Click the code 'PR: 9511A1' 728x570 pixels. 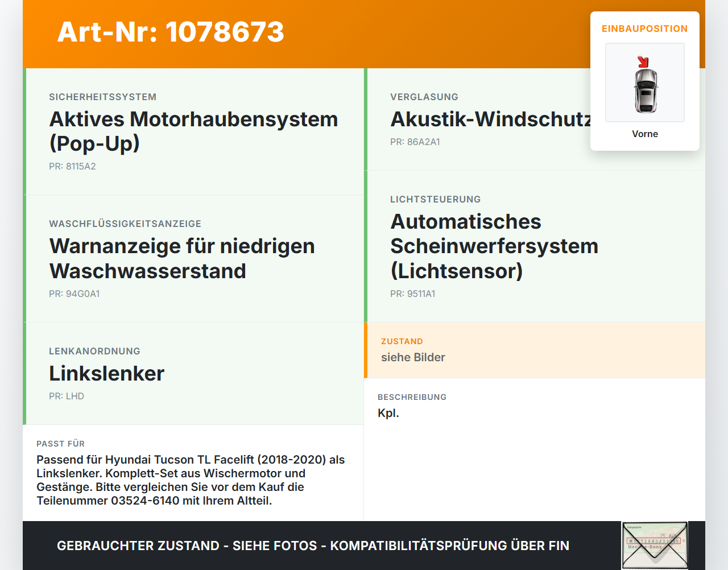pyautogui.click(x=413, y=294)
